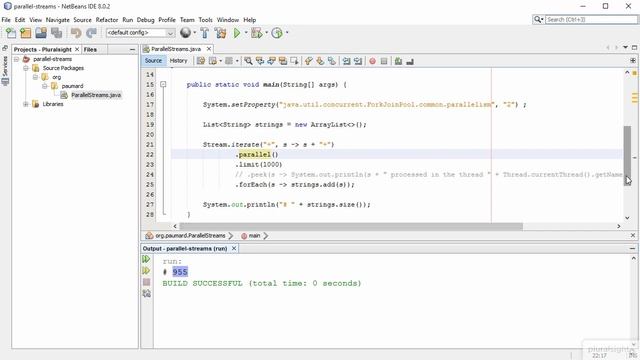The image size is (640, 360).
Task: Open Debug project dropdown arrow
Action: (266, 33)
